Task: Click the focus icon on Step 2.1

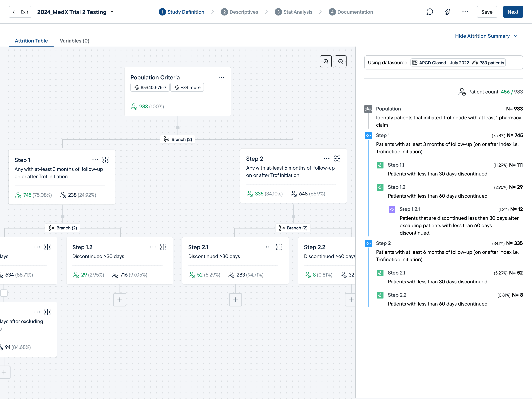Action: pyautogui.click(x=279, y=247)
